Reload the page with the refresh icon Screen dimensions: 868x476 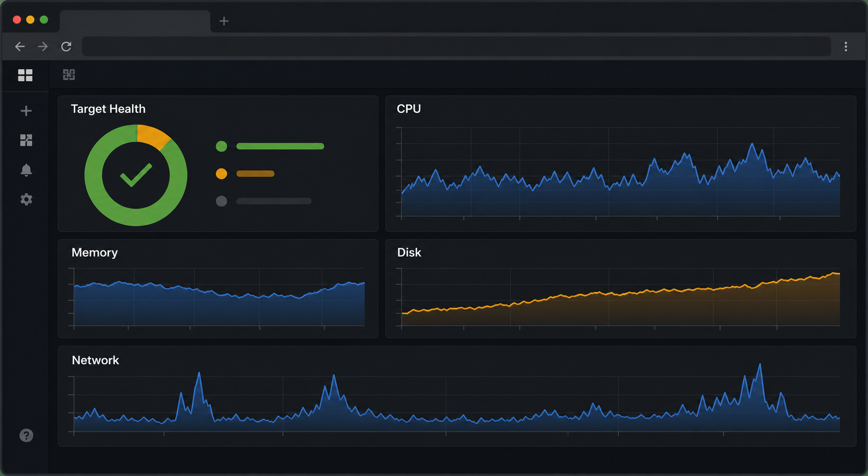(66, 47)
